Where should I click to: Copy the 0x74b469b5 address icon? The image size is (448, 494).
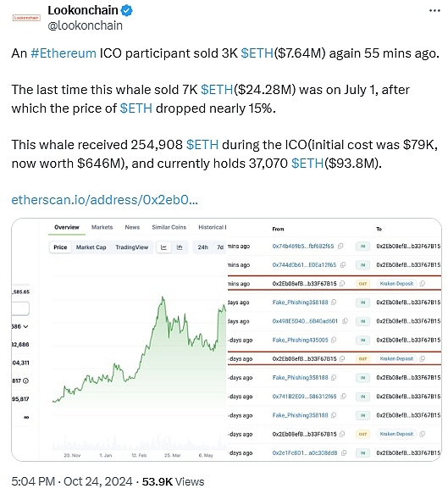coord(340,246)
